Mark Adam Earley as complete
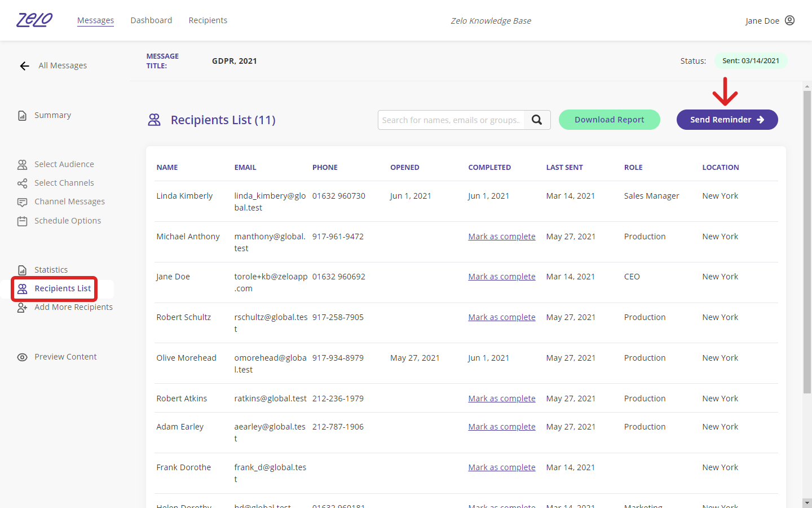 tap(502, 427)
